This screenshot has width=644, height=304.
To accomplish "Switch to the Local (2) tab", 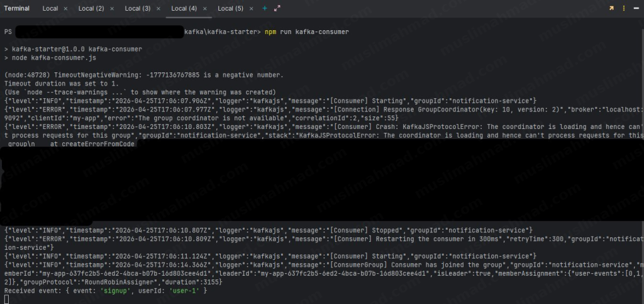I will pyautogui.click(x=91, y=9).
